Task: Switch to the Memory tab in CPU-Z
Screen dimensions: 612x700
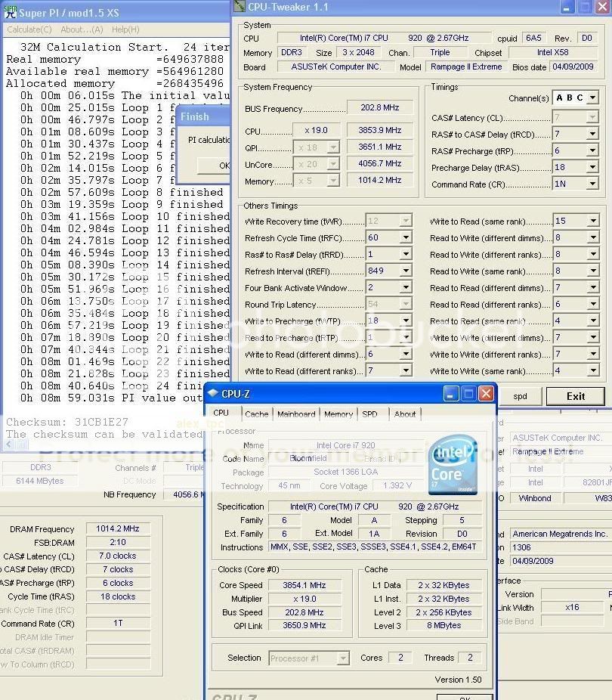Action: pos(338,413)
